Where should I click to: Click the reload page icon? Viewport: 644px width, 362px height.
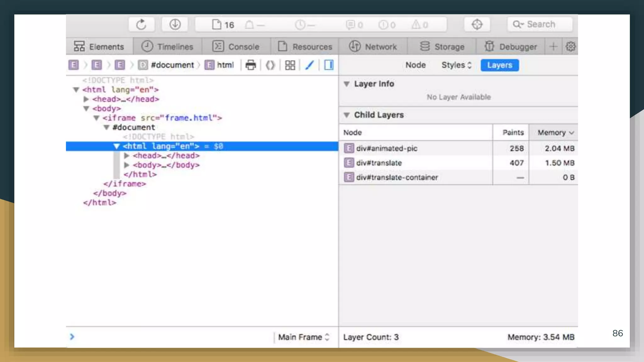point(141,25)
